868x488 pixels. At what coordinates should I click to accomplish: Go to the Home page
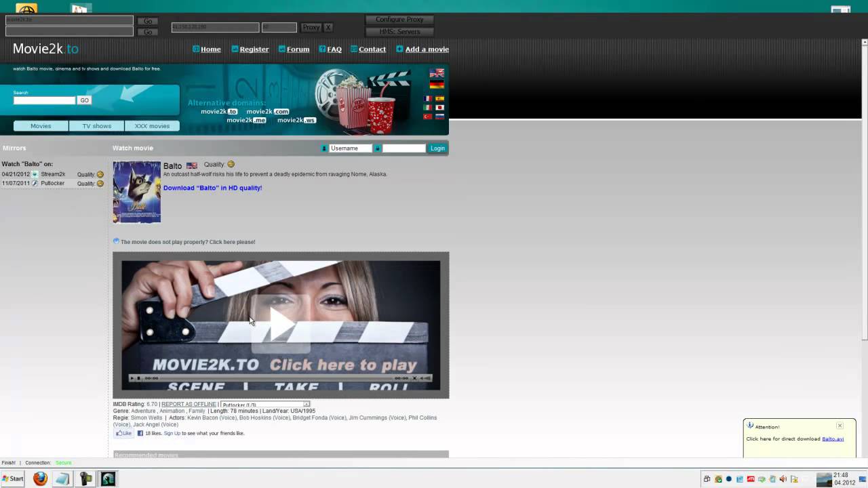coord(210,49)
